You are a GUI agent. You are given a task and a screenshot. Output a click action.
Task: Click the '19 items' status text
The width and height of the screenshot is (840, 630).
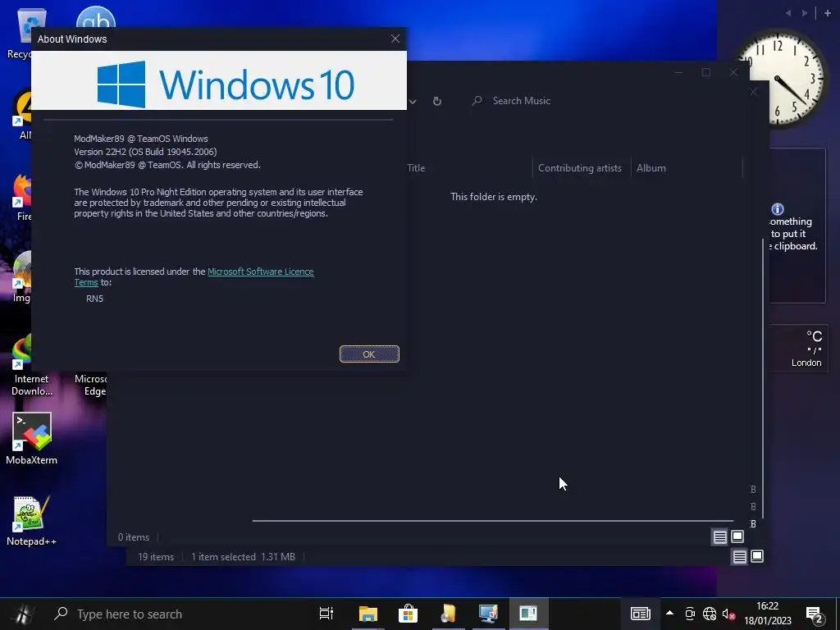coord(156,557)
